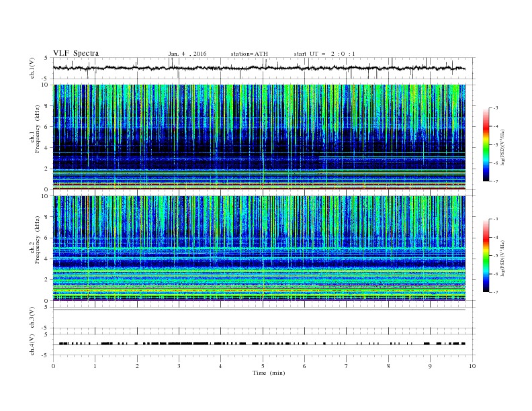Viewport: 532px width, 411px height.
Task: Click the "-3" tick on ch.1 colorbar
Action: point(496,108)
